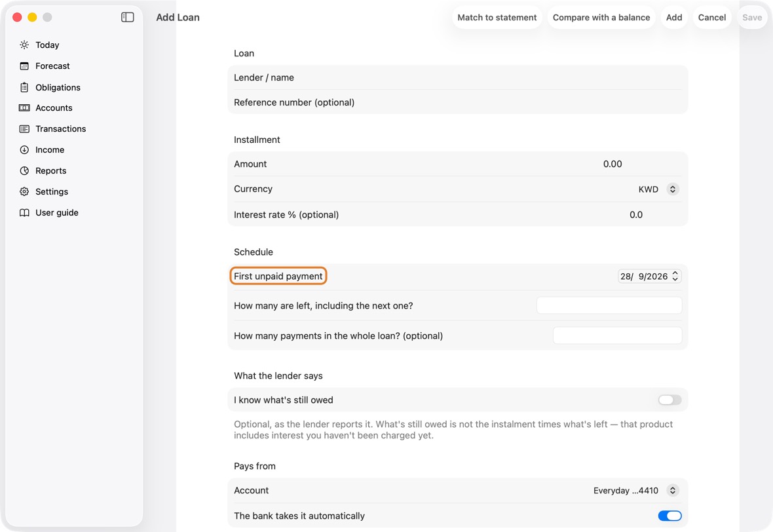Enable the 'I know what's still owed' switch

669,400
